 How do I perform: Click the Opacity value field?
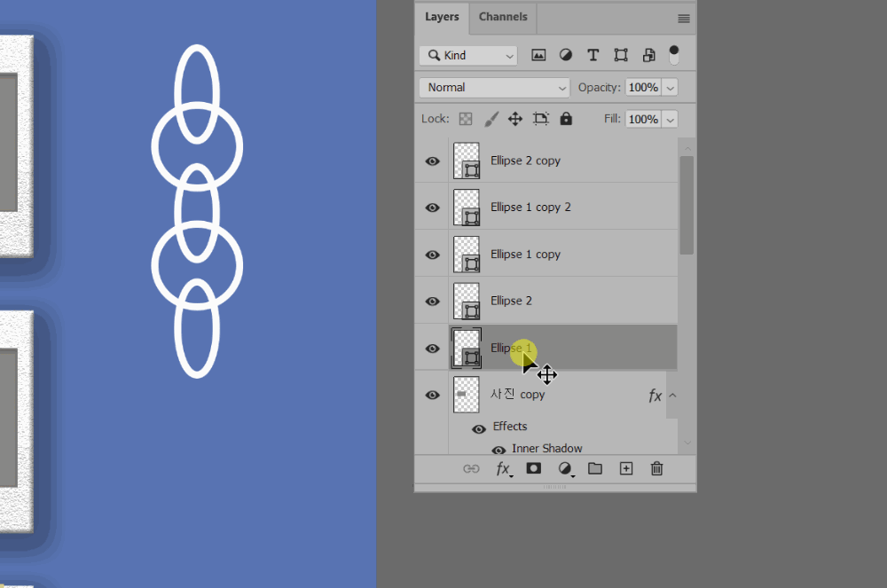pyautogui.click(x=643, y=88)
